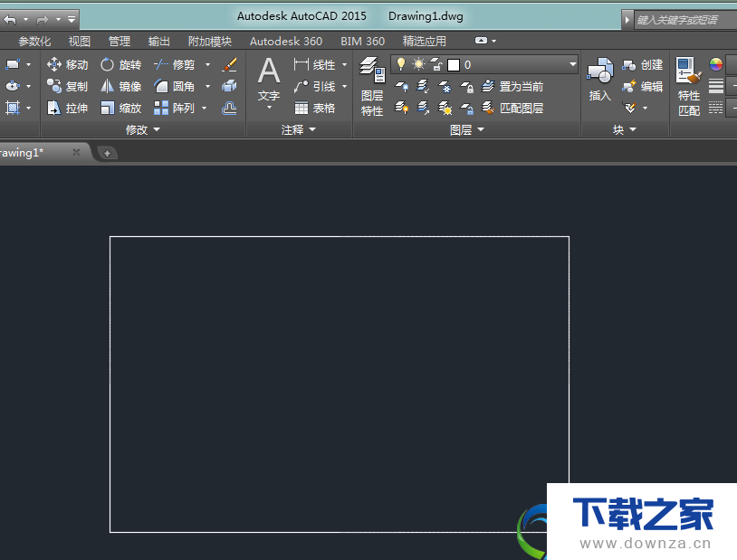This screenshot has height=560, width=737.
Task: Click the Offset icon in Modify panel
Action: tap(229, 108)
